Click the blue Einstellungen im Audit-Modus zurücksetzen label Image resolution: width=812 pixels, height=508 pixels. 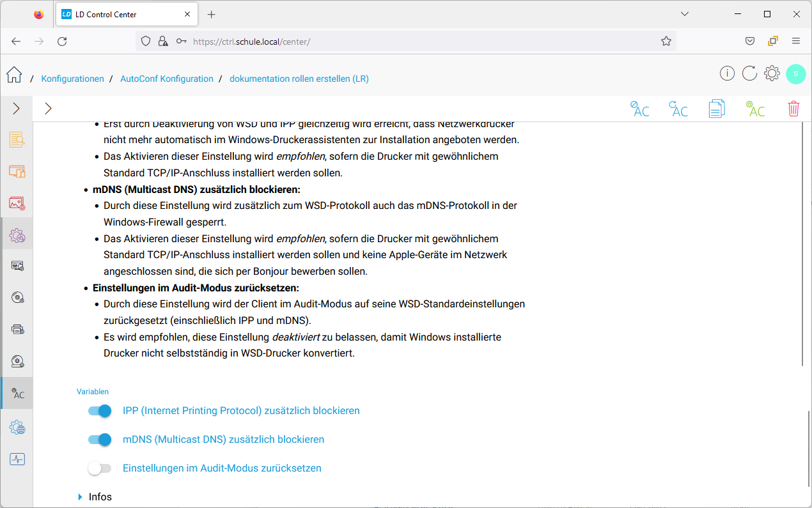[x=222, y=468]
